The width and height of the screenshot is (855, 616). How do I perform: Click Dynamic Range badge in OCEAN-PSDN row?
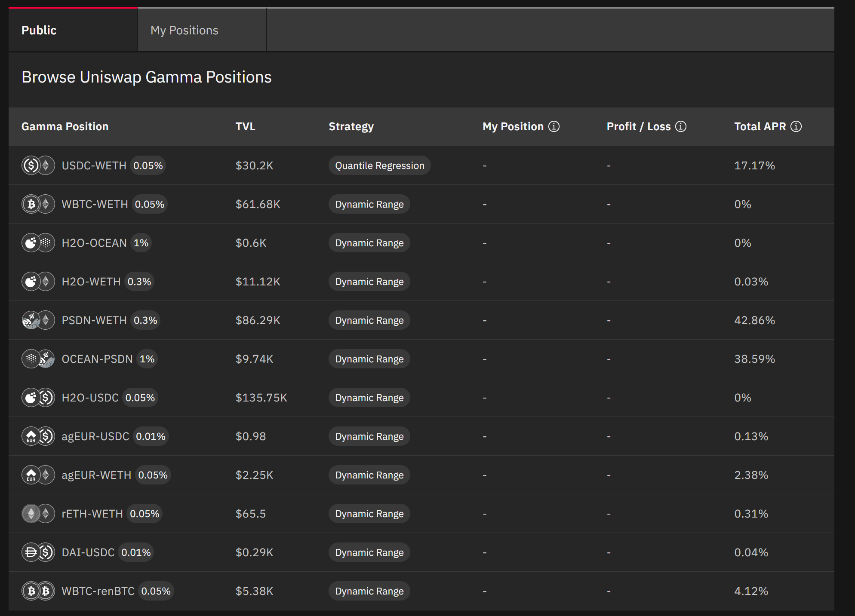point(369,359)
